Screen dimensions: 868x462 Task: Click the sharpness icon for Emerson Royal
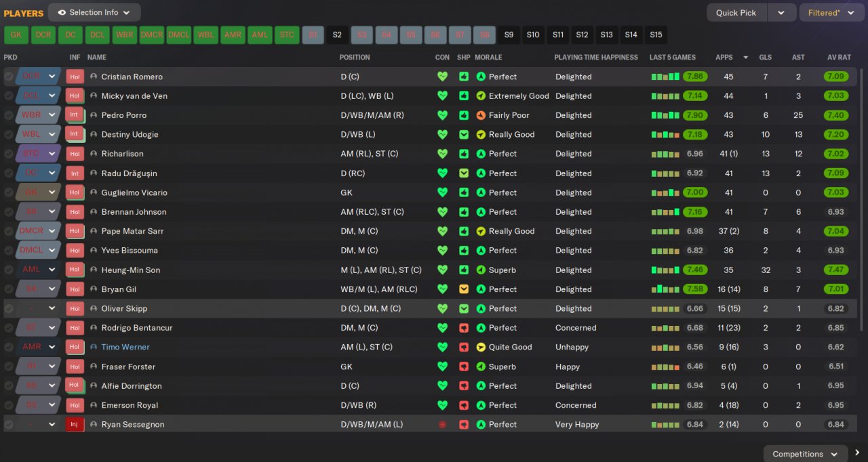464,405
